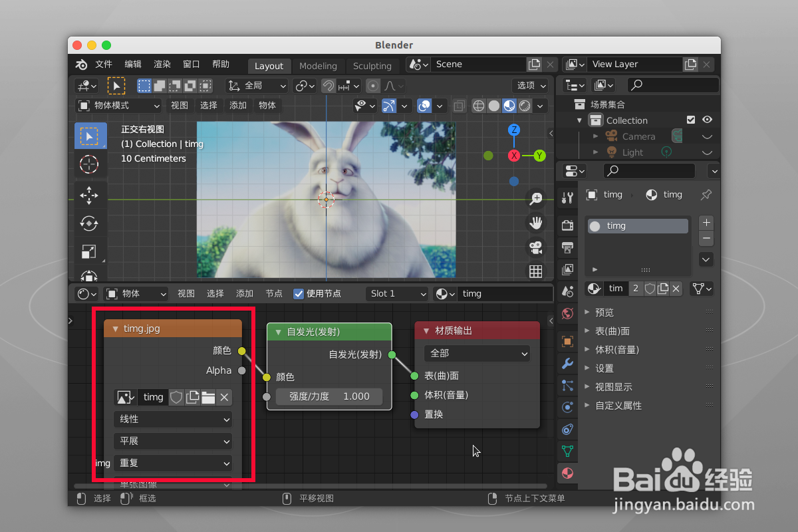Open the Particles properties tab icon
Viewport: 798px width, 532px height.
(x=567, y=385)
